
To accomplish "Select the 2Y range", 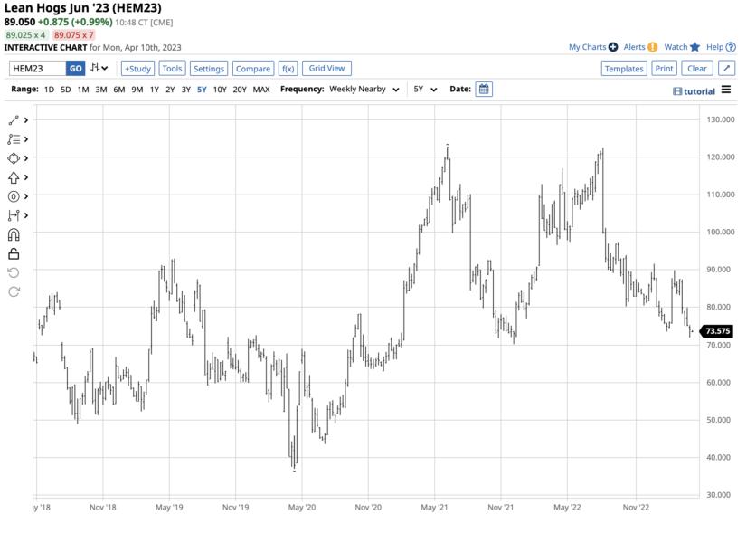I will pyautogui.click(x=170, y=90).
